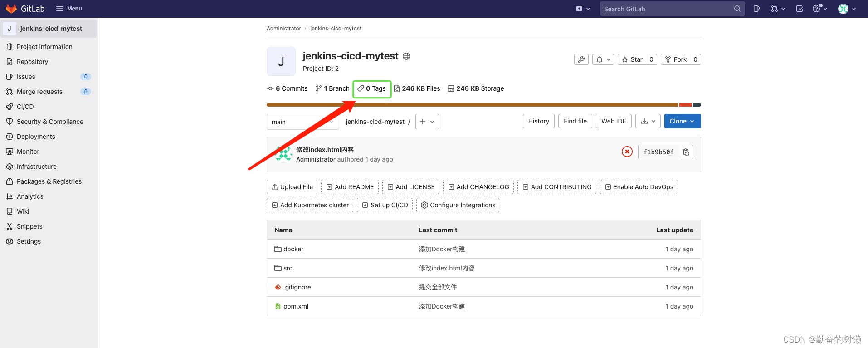Open the user avatar menu

pyautogui.click(x=847, y=9)
